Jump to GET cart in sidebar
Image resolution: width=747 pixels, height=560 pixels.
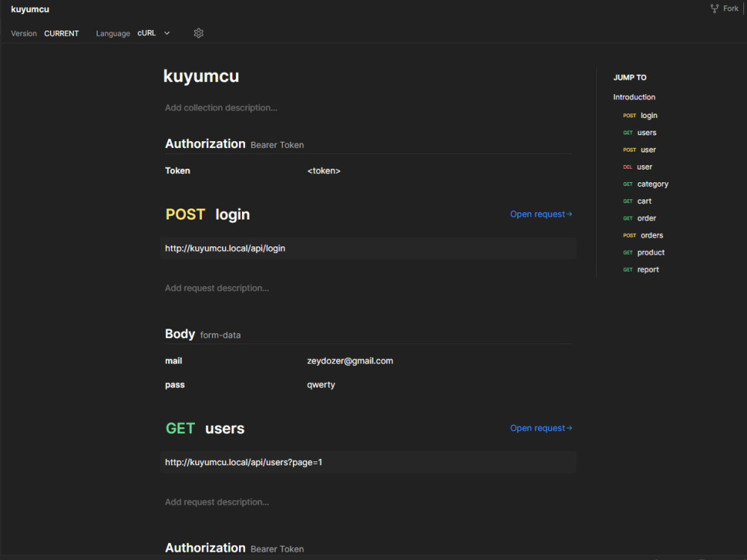(637, 202)
